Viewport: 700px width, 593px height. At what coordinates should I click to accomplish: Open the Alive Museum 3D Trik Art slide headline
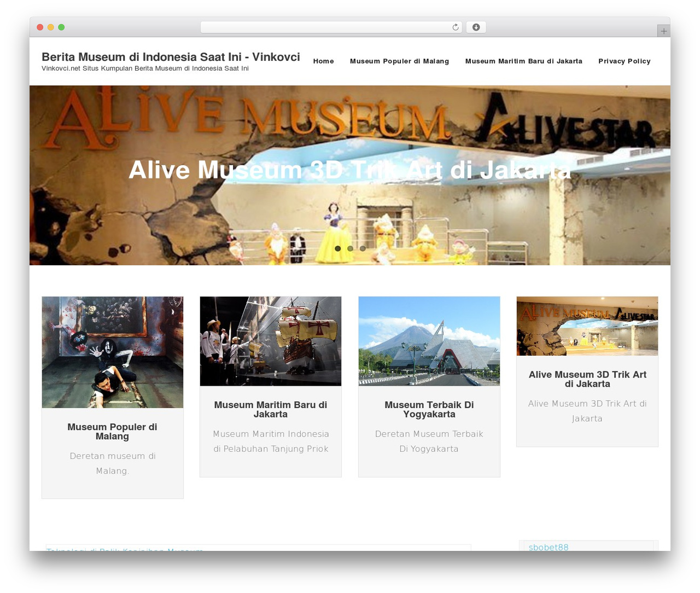point(350,170)
